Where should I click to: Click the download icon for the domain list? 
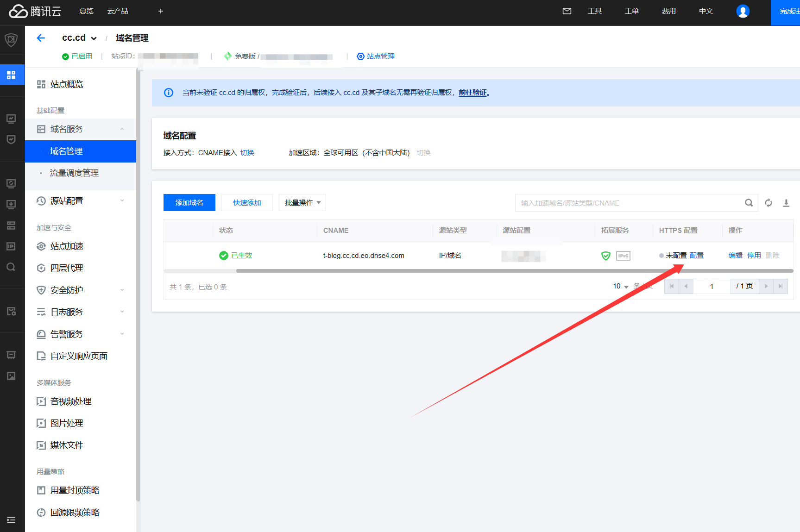(786, 203)
